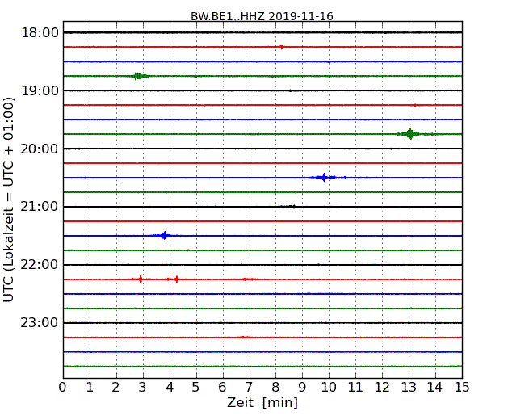Click the 20:00 time axis label

coord(40,149)
